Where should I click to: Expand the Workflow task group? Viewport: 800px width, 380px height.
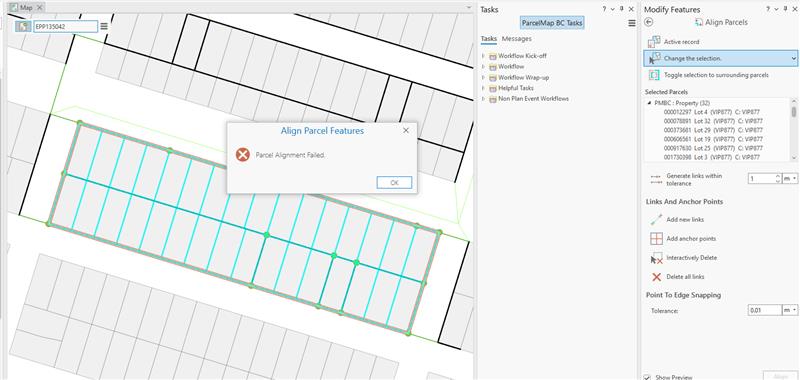tap(484, 67)
